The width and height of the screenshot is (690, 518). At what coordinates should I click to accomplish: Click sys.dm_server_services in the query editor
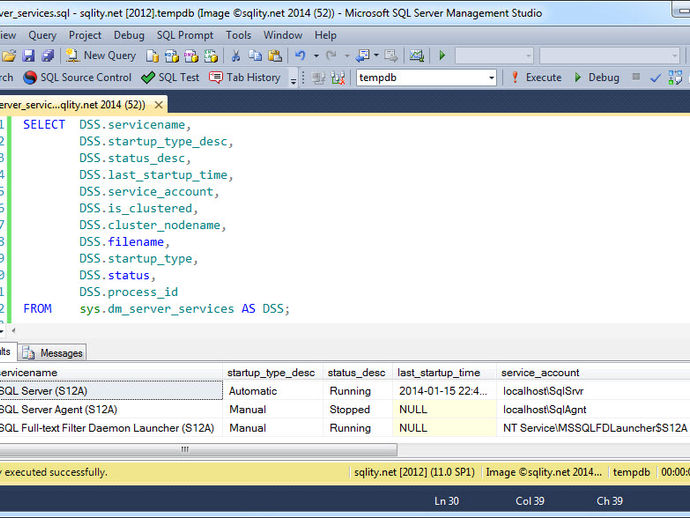157,309
